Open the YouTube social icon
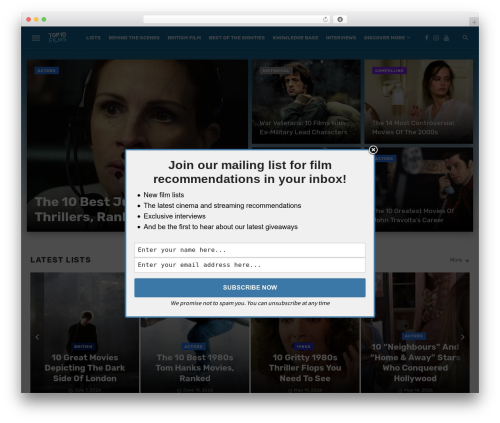500x423 pixels. tap(446, 38)
